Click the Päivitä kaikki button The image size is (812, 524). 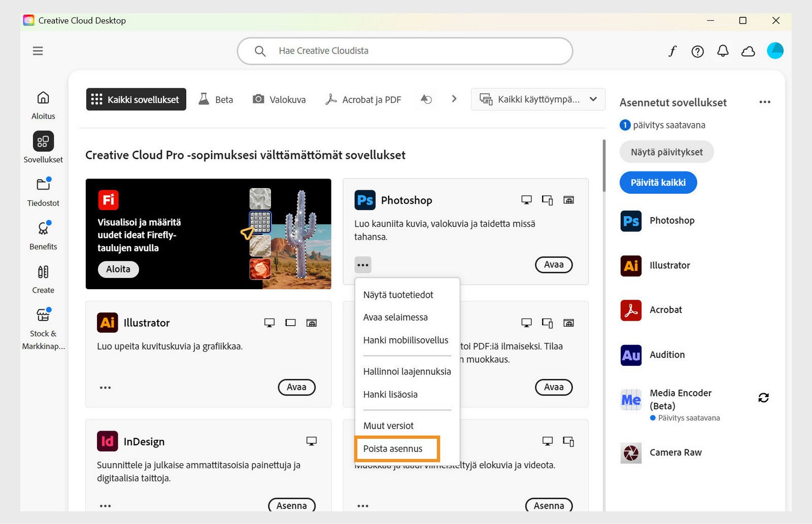point(658,183)
